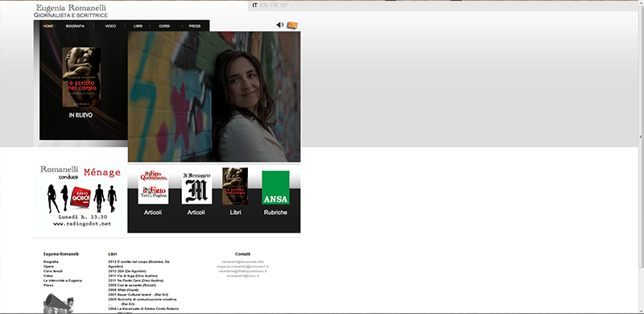Image resolution: width=644 pixels, height=314 pixels.
Task: Open CORSI in the nav bar
Action: click(x=164, y=26)
